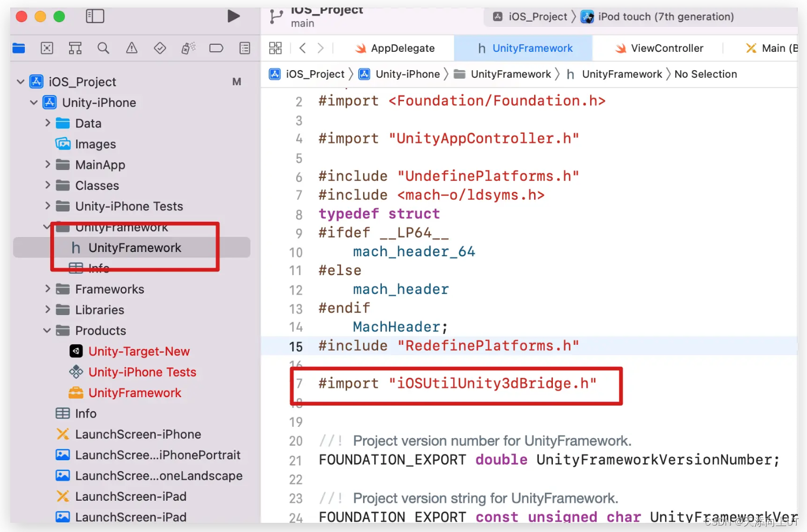Click the UnityAppController.h import line
807x532 pixels.
coord(449,139)
